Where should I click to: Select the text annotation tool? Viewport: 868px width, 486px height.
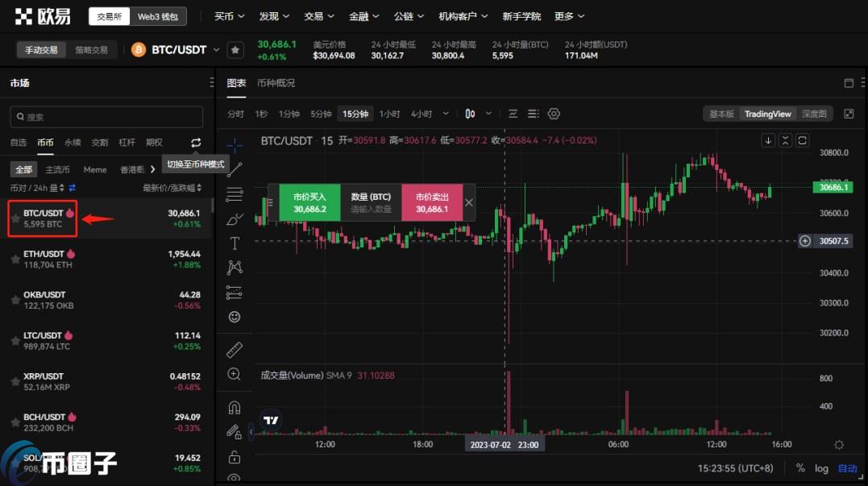coord(235,243)
